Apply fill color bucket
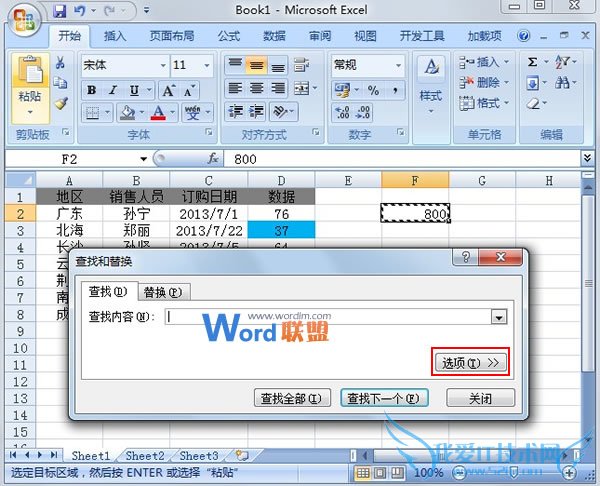This screenshot has width=600, height=486. click(127, 113)
